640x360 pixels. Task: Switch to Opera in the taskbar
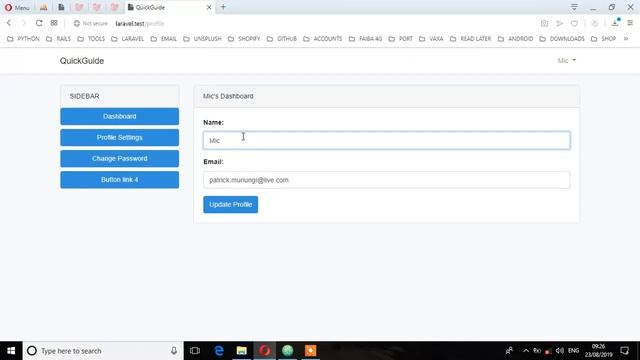coord(264,351)
